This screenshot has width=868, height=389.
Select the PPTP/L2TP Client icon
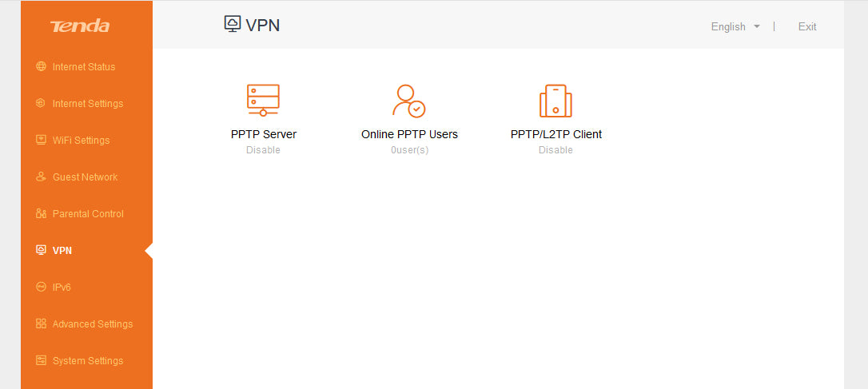point(555,101)
